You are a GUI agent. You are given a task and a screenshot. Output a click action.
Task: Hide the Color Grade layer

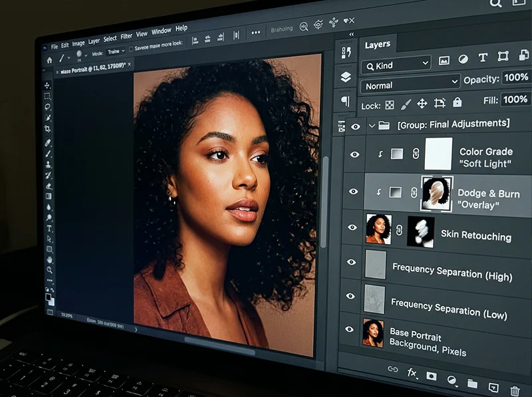click(x=354, y=155)
